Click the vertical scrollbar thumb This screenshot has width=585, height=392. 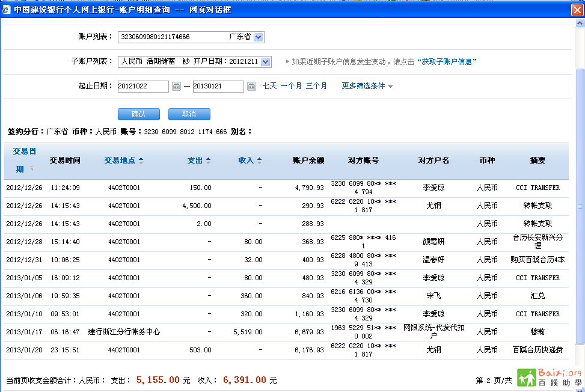(580, 206)
